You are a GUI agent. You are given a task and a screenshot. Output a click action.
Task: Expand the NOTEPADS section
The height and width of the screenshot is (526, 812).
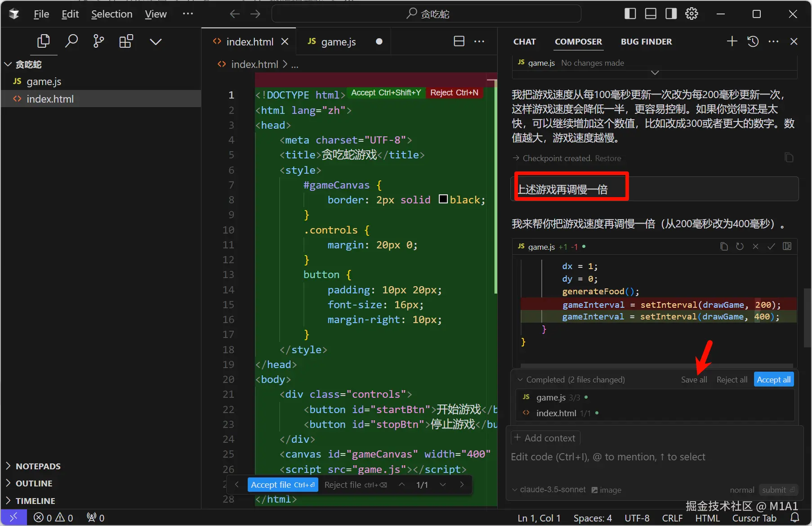click(38, 466)
